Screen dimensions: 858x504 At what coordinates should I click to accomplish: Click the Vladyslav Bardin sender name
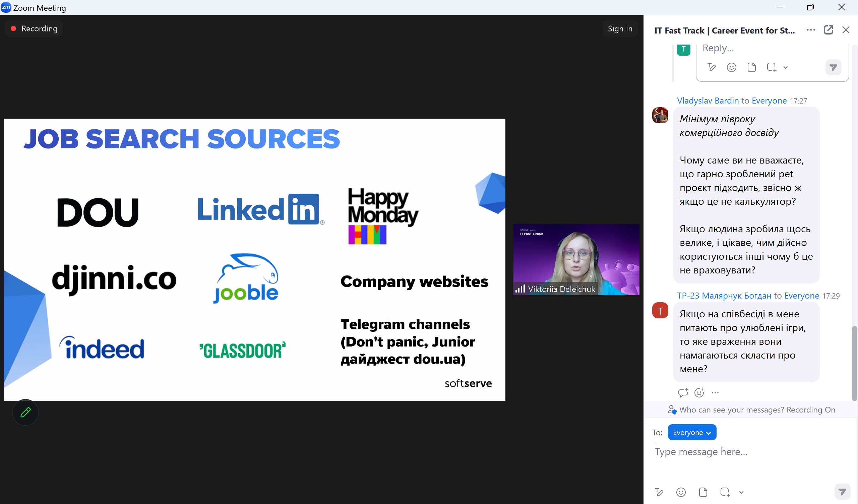tap(708, 101)
